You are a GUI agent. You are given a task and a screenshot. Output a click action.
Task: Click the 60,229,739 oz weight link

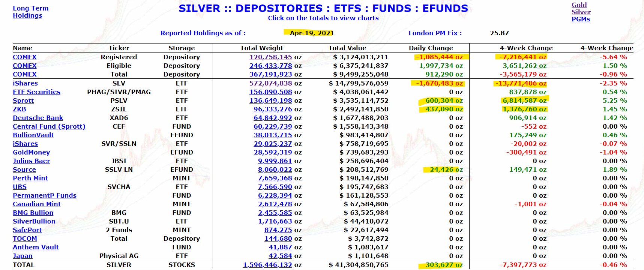pyautogui.click(x=273, y=126)
